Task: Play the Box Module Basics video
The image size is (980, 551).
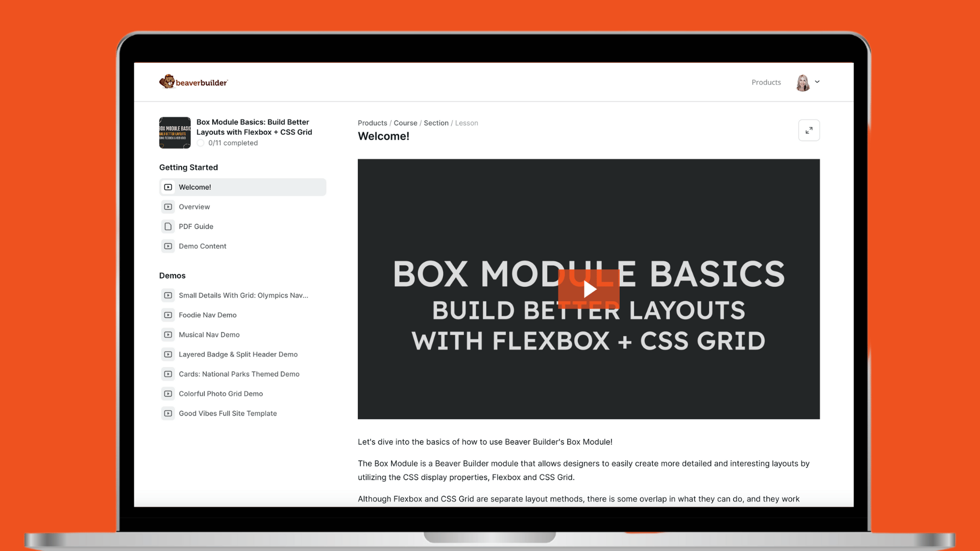Action: pos(589,289)
